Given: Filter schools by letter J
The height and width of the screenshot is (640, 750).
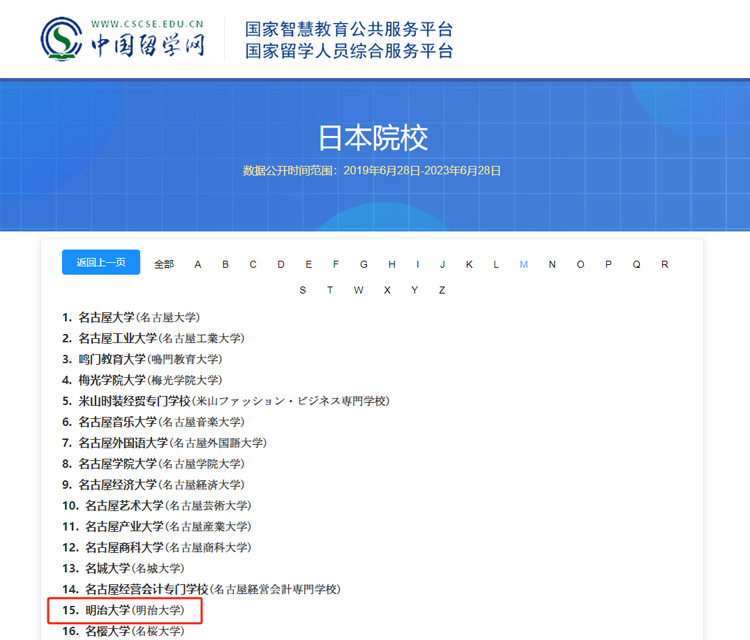Looking at the screenshot, I should [442, 264].
